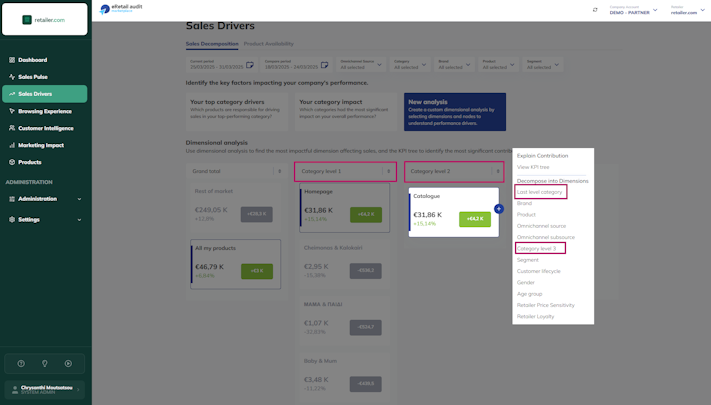Click the Marketing Impact bar chart icon

point(12,145)
